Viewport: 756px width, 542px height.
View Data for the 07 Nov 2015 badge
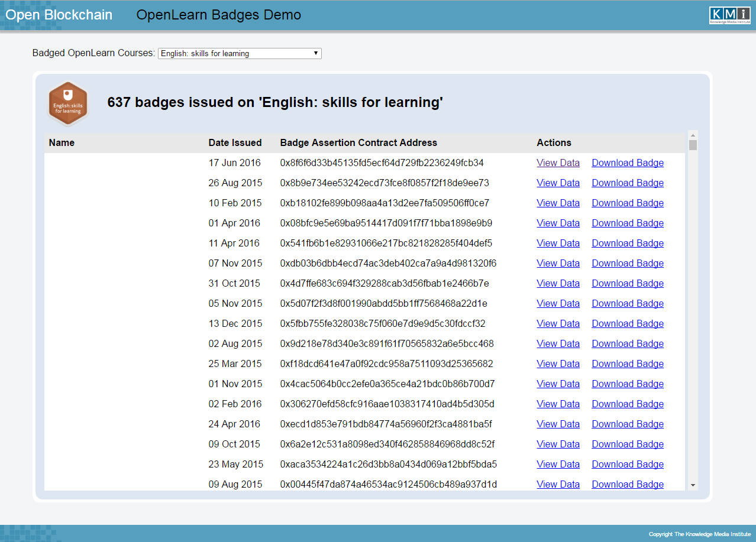558,264
